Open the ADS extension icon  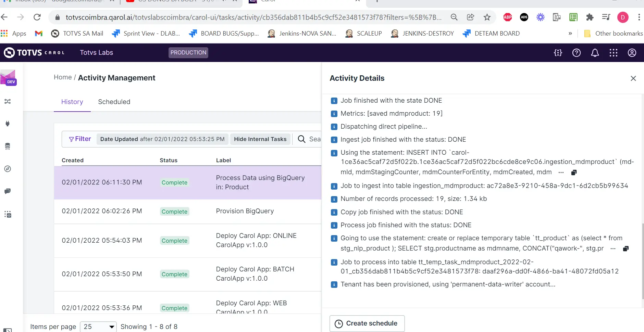524,17
